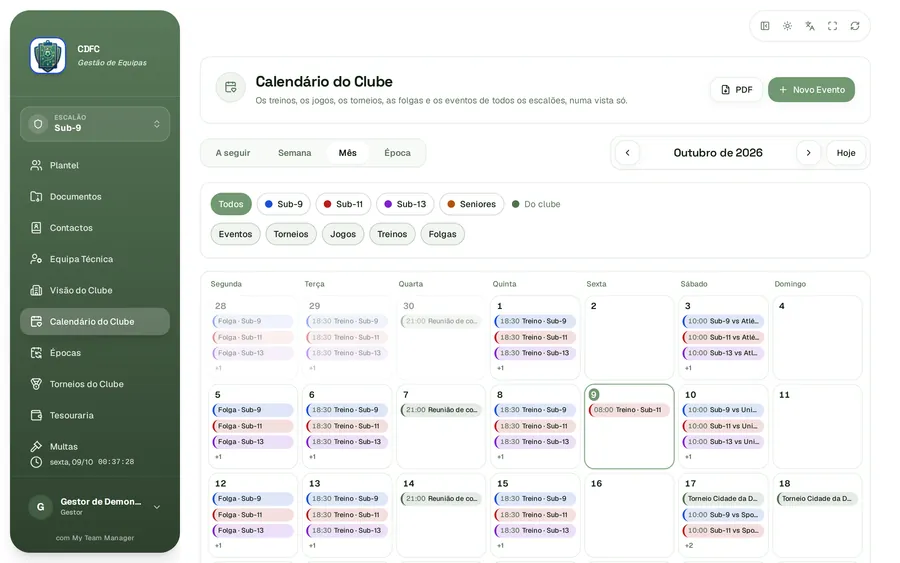Viewport: 900px width, 563px height.
Task: Toggle the Sub-9 team filter
Action: pos(284,204)
